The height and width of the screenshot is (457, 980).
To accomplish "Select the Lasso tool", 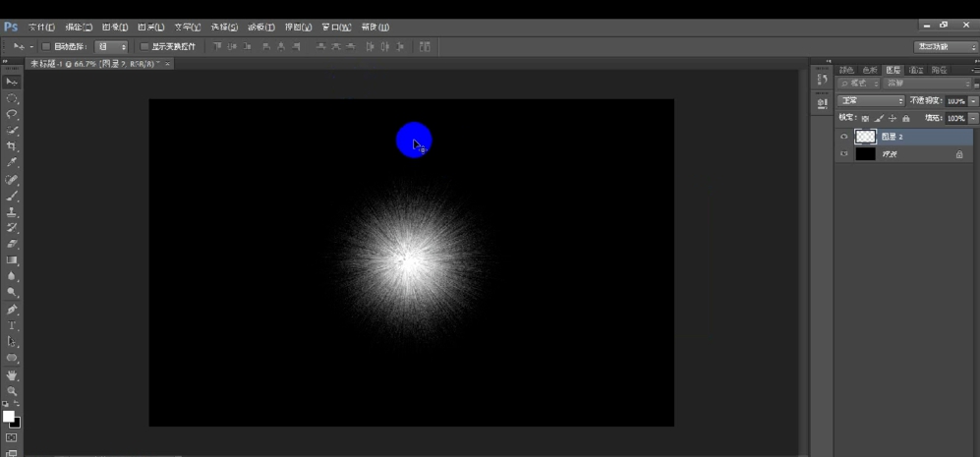I will [x=12, y=114].
